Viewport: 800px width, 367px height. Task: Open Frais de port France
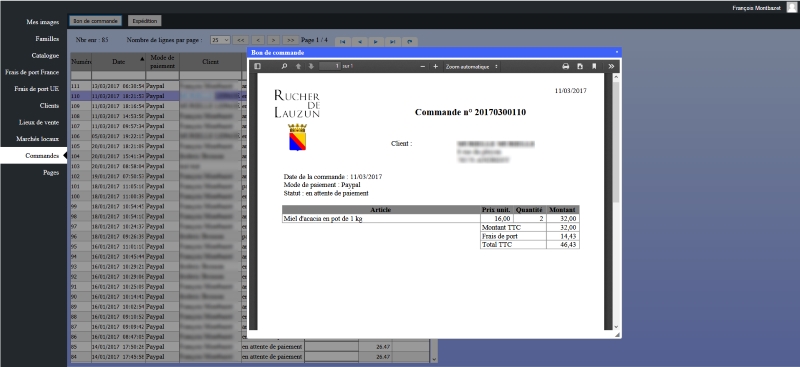32,72
